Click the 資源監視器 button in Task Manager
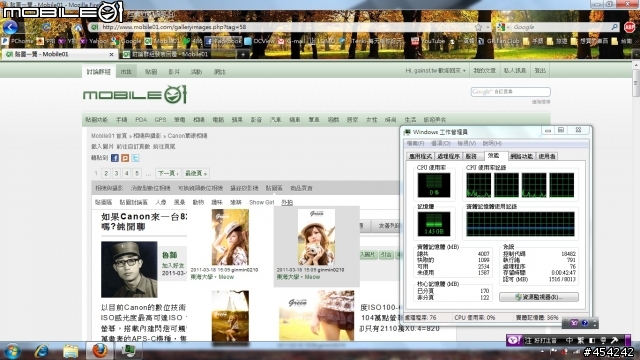Viewport: 640px width, 360px height. pos(539,297)
